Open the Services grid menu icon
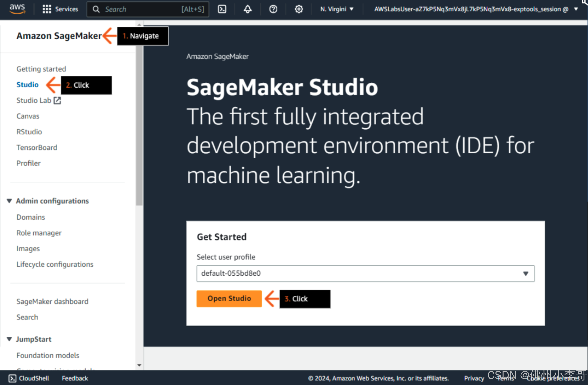The image size is (588, 385). tap(47, 9)
